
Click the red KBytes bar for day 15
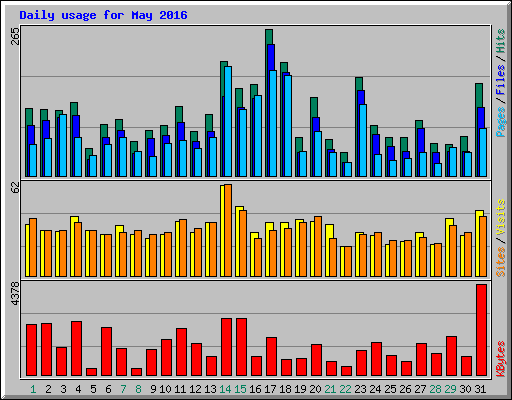(241, 347)
